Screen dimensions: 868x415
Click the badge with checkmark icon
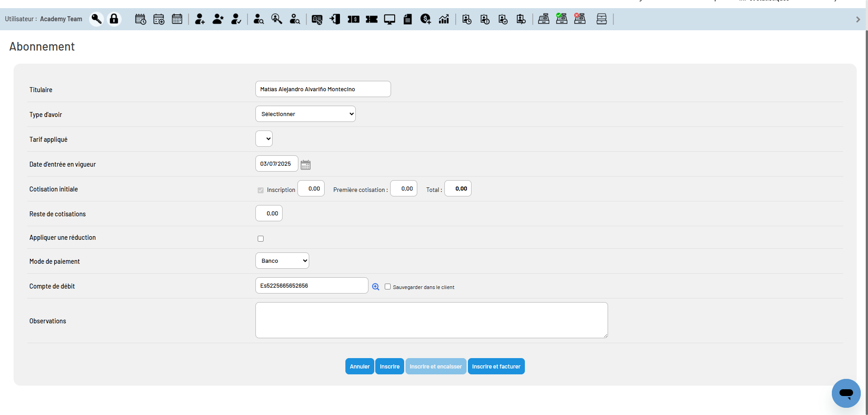coord(503,19)
